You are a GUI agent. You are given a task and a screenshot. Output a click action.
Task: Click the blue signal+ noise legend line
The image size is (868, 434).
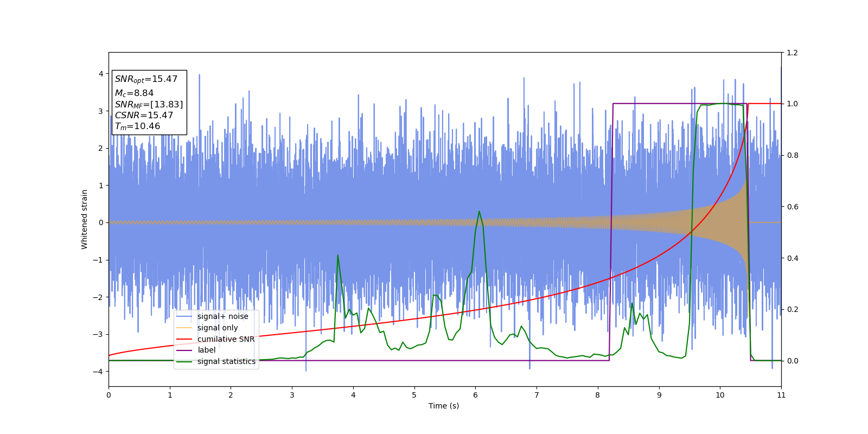click(184, 317)
